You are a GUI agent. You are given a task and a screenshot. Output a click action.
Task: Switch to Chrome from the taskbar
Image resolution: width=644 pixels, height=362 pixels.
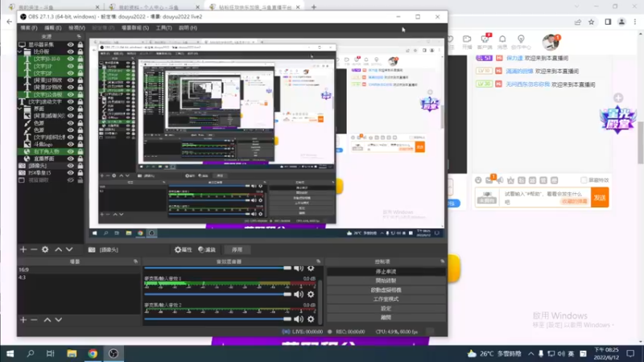click(93, 353)
